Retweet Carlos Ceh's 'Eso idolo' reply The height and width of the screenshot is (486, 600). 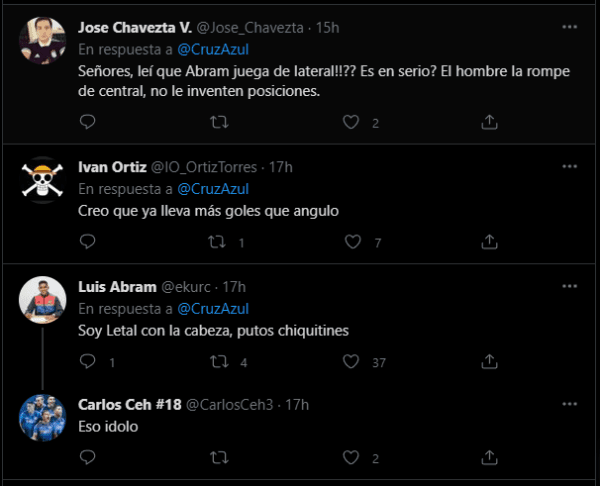point(219,458)
